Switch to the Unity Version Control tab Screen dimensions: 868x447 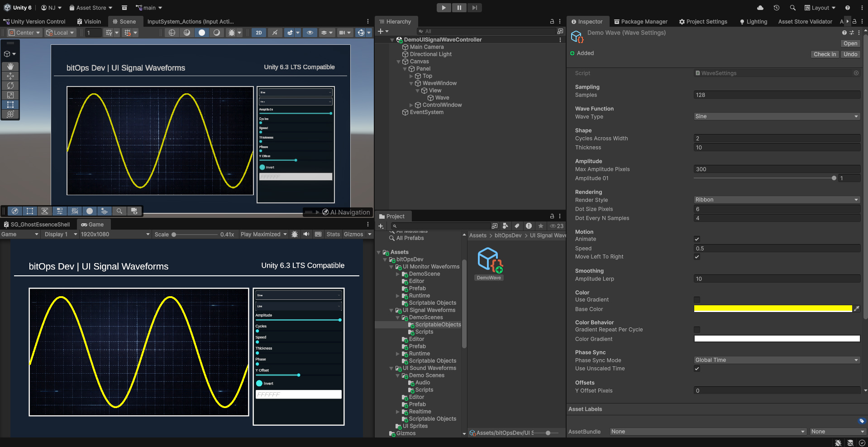[34, 21]
